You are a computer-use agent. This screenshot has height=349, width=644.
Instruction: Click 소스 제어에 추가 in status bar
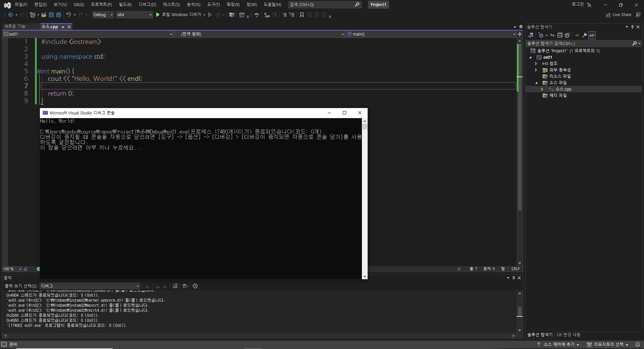point(558,344)
